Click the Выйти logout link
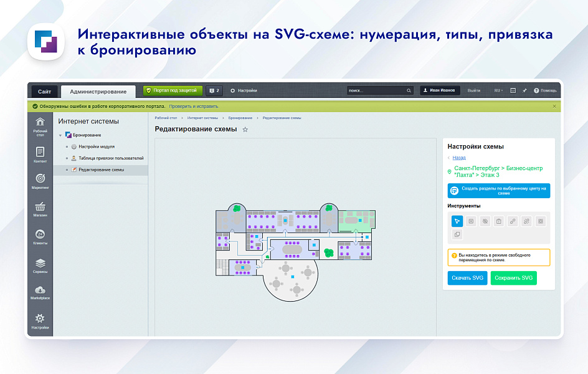This screenshot has height=374, width=588. 473,90
